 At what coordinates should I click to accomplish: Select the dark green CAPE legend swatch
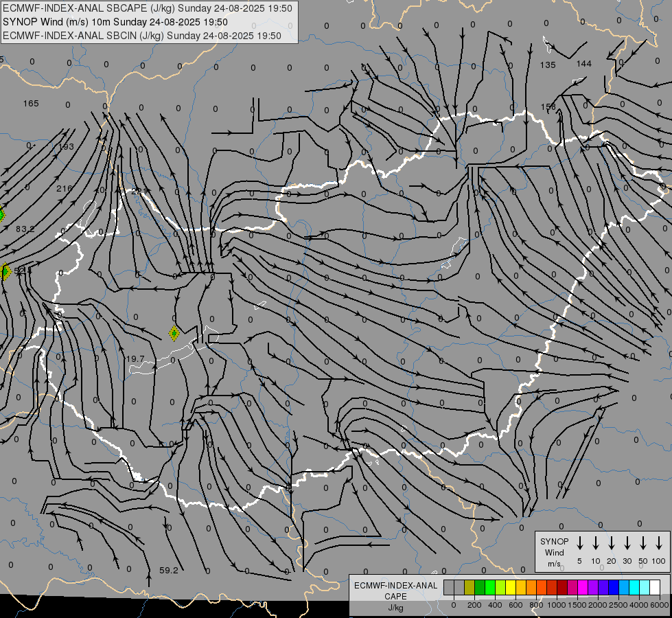point(480,587)
